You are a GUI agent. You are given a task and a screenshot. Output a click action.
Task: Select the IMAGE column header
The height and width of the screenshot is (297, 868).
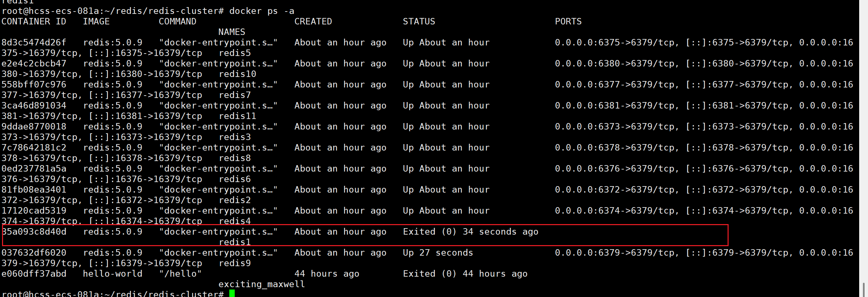pos(96,22)
